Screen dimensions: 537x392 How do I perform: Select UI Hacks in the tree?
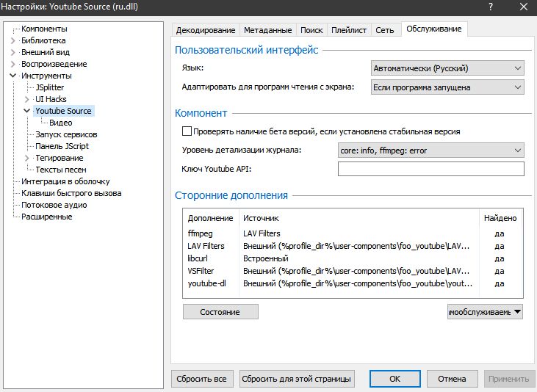point(51,99)
